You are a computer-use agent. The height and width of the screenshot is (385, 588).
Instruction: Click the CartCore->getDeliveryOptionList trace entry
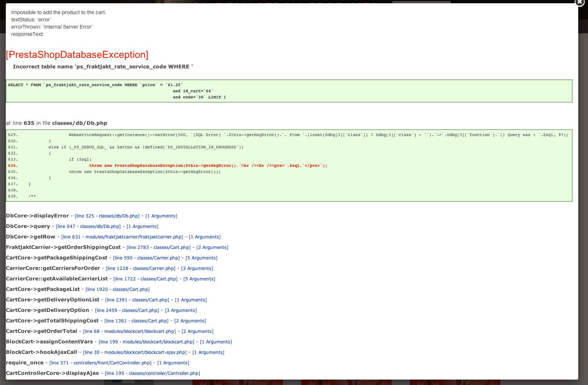click(x=53, y=300)
